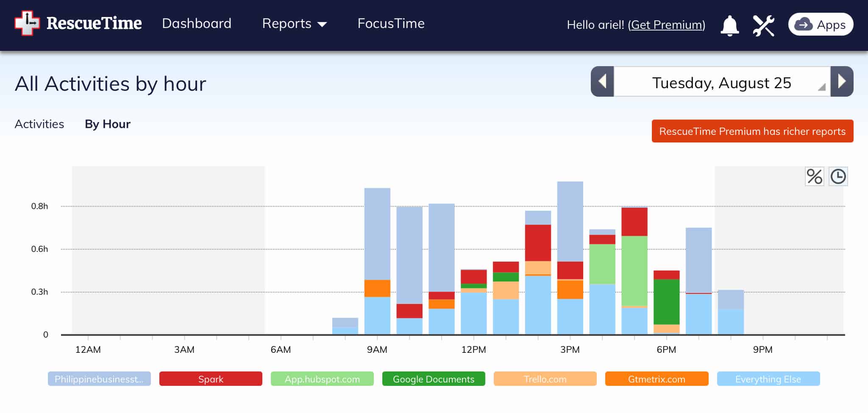
Task: Select the By Hour tab
Action: (108, 124)
